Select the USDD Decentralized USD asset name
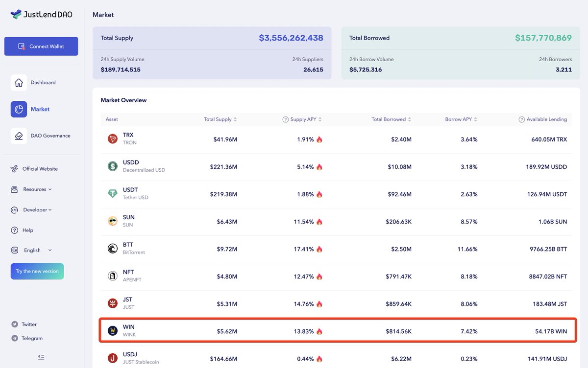Image resolution: width=588 pixels, height=368 pixels. tap(144, 166)
